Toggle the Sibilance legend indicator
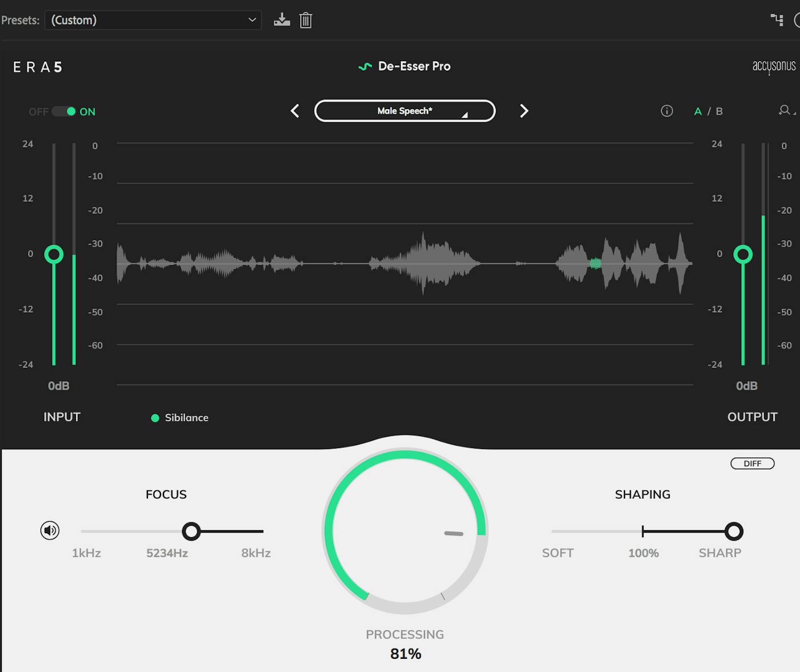The width and height of the screenshot is (800, 672). point(155,418)
